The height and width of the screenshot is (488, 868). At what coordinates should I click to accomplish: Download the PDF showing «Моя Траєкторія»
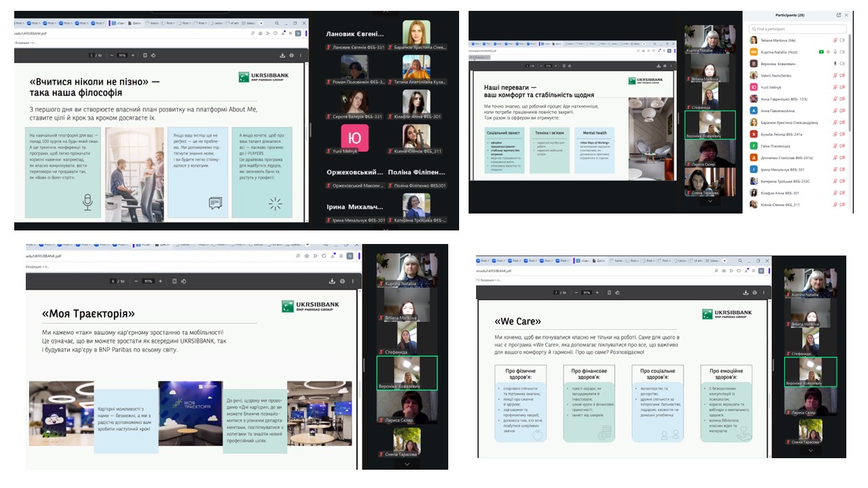pos(332,281)
